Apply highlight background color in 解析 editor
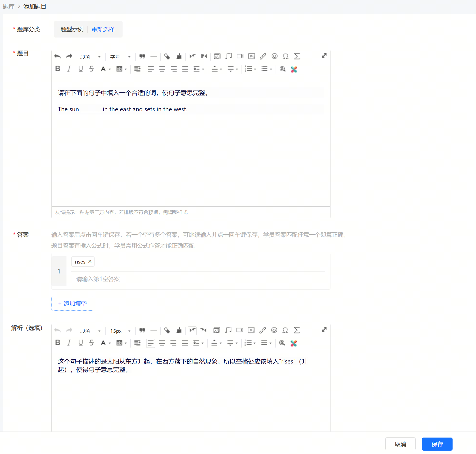Screen dimensions: 476x454 [119, 343]
